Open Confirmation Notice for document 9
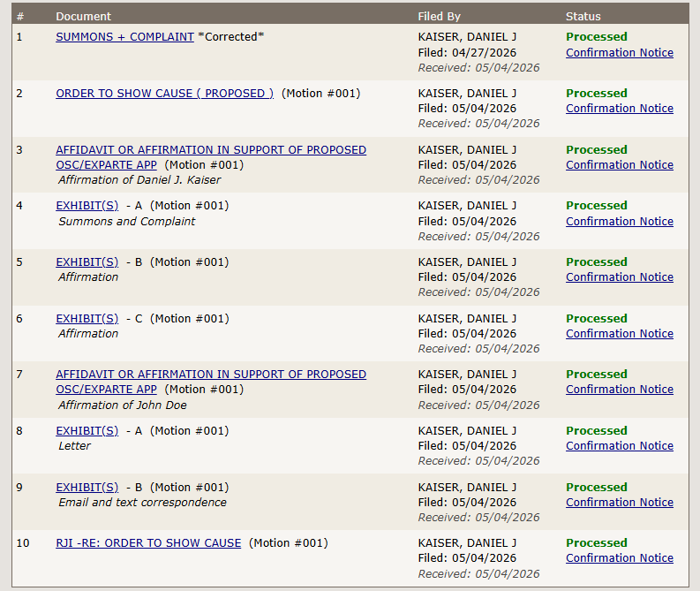The width and height of the screenshot is (700, 591). point(620,502)
